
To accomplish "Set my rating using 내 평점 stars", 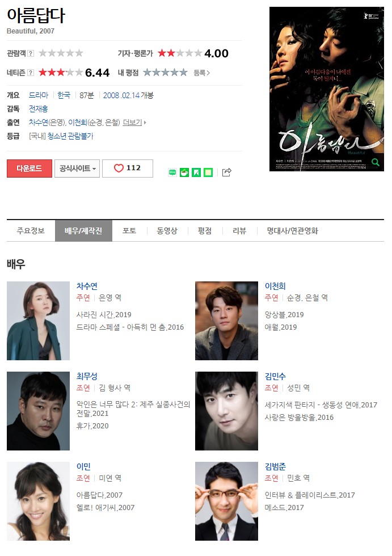I will click(165, 73).
